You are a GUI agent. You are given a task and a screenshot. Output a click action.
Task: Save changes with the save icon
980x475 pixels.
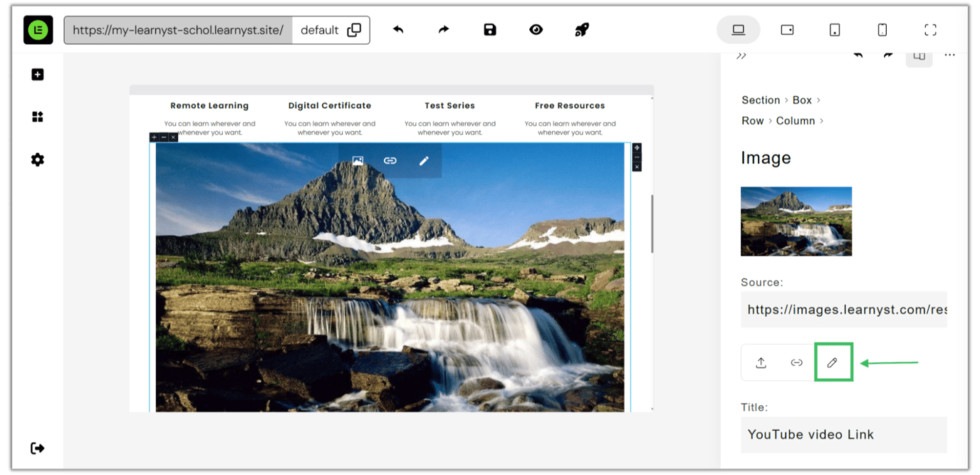pyautogui.click(x=490, y=29)
